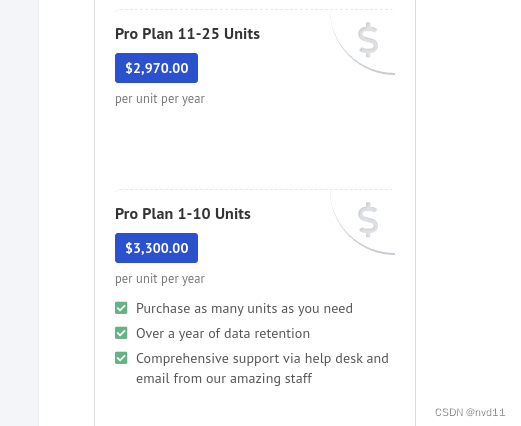
Task: Select the $3,300.00 price badge
Action: [x=156, y=248]
